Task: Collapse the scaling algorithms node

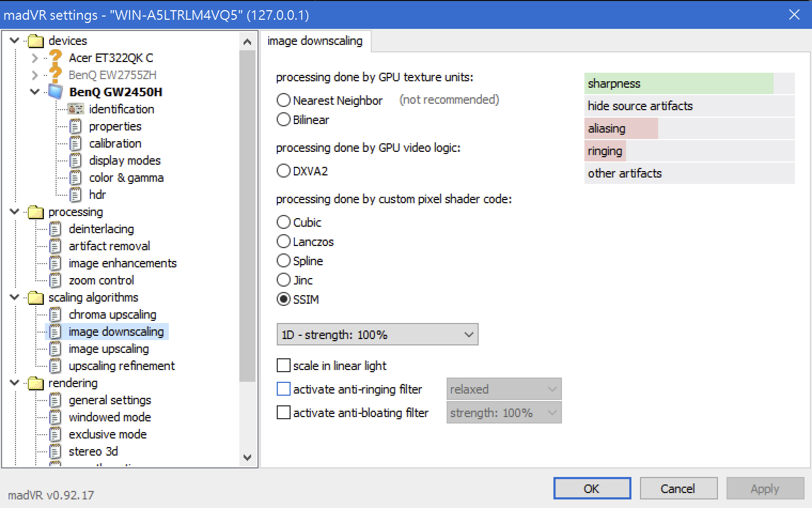Action: (14, 297)
